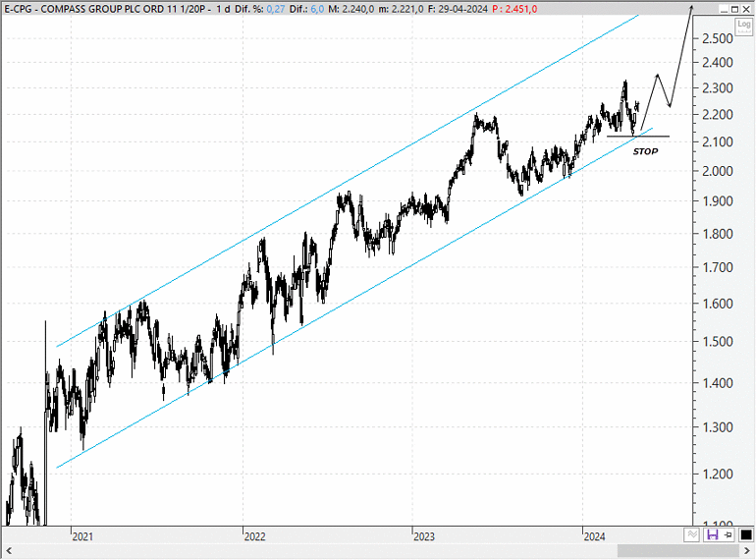The width and height of the screenshot is (756, 560).
Task: Click the 1.900 price axis label
Action: (718, 201)
